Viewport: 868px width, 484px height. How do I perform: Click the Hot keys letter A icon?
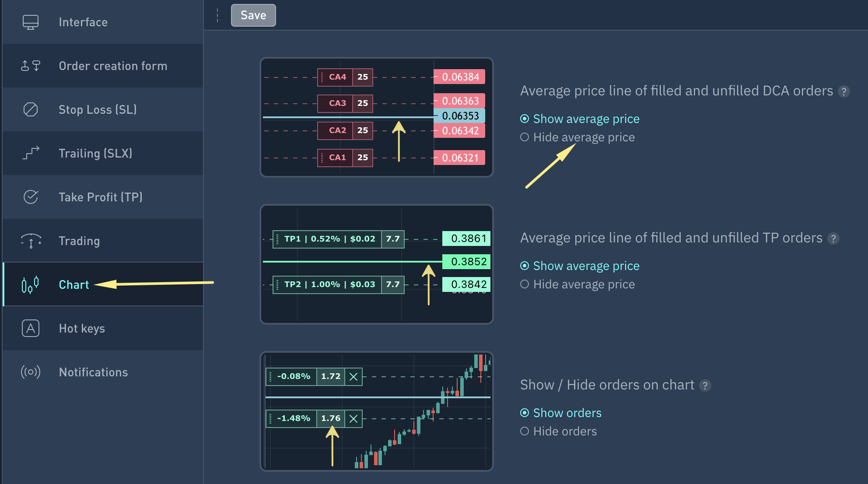(x=31, y=328)
